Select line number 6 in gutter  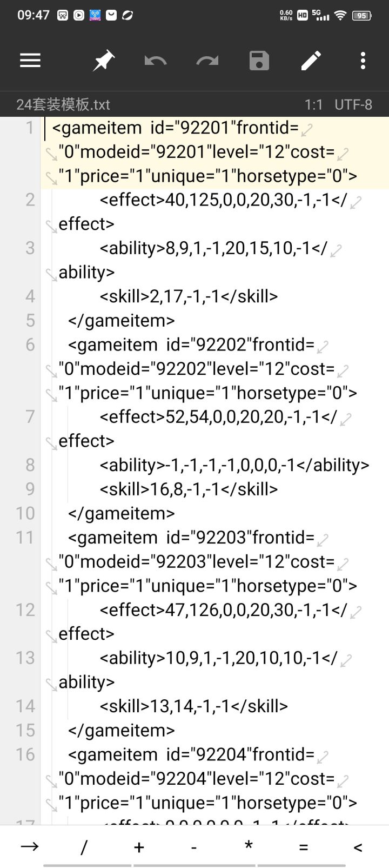click(x=30, y=344)
